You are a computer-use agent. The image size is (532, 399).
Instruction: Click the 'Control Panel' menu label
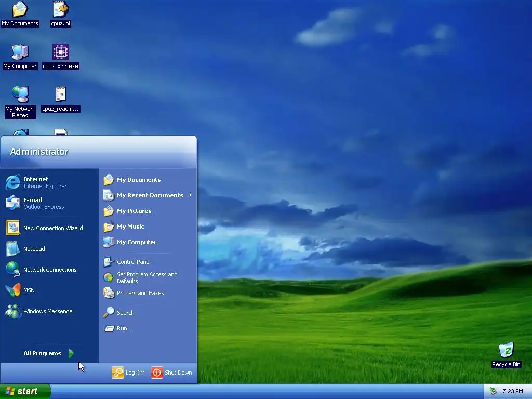(134, 262)
